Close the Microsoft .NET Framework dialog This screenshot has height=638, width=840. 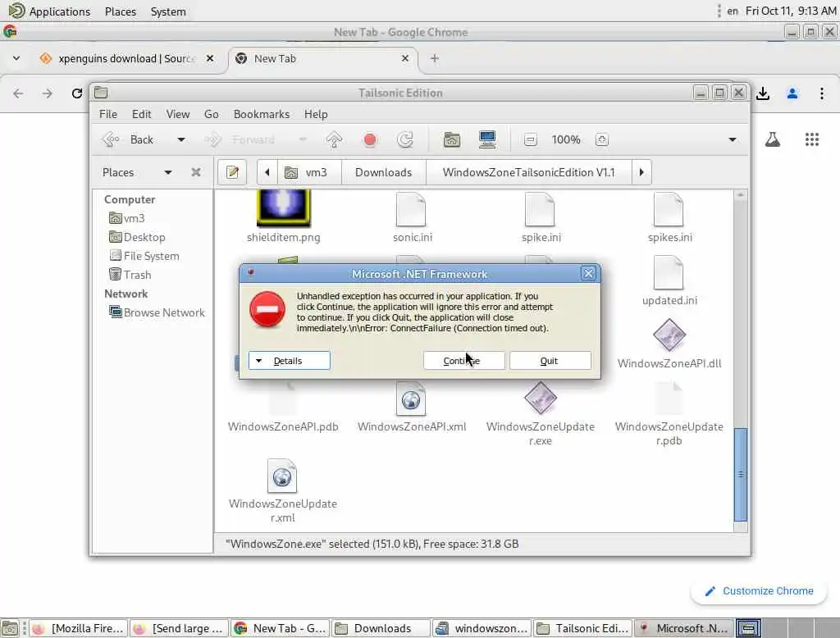pyautogui.click(x=588, y=274)
